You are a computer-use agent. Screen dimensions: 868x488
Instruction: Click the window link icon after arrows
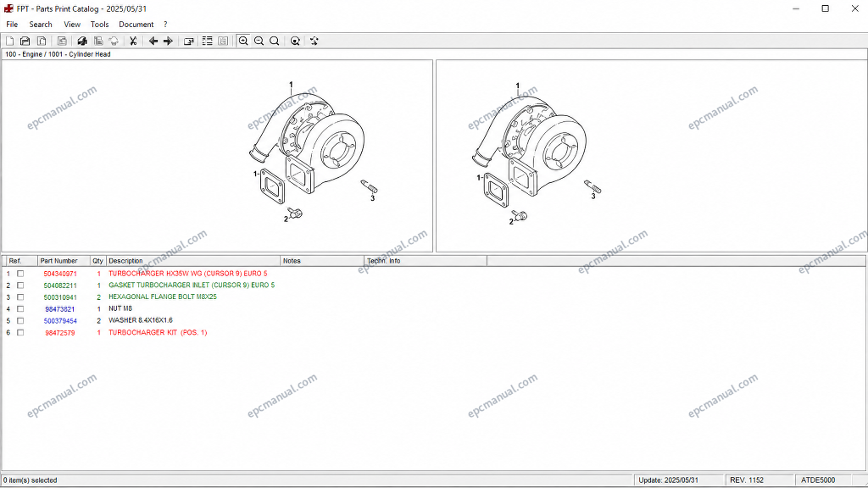189,41
